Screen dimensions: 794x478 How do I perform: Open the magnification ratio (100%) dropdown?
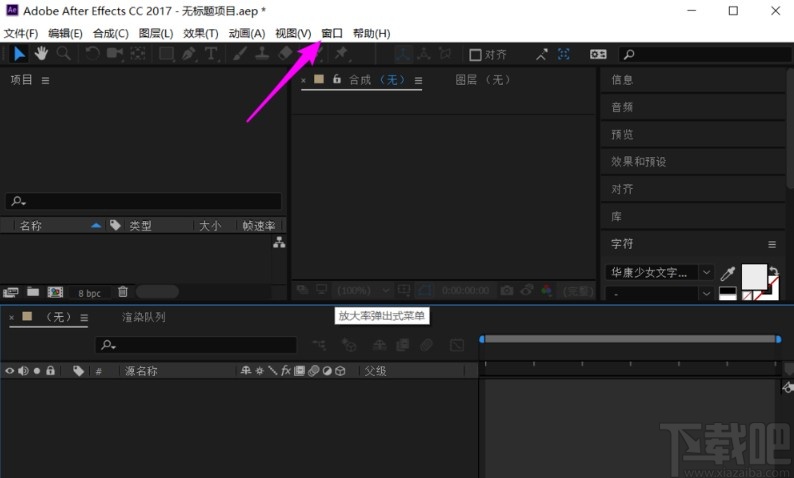click(x=365, y=291)
